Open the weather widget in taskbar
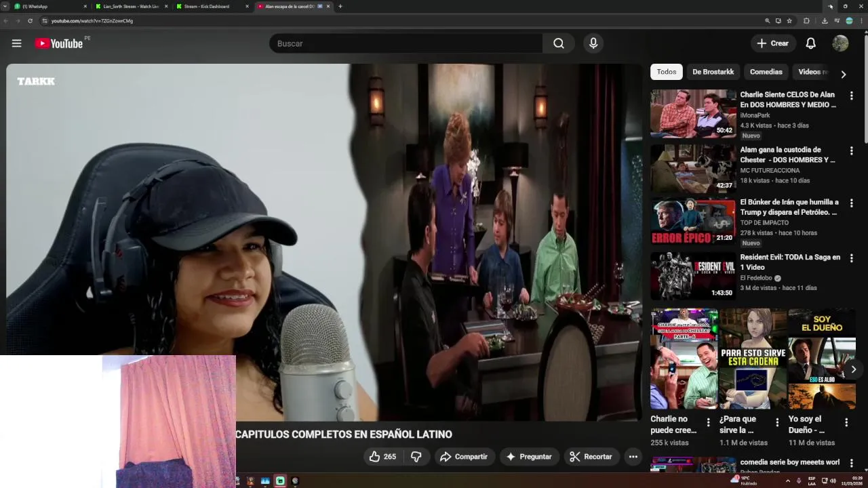Image resolution: width=868 pixels, height=488 pixels. click(x=745, y=481)
